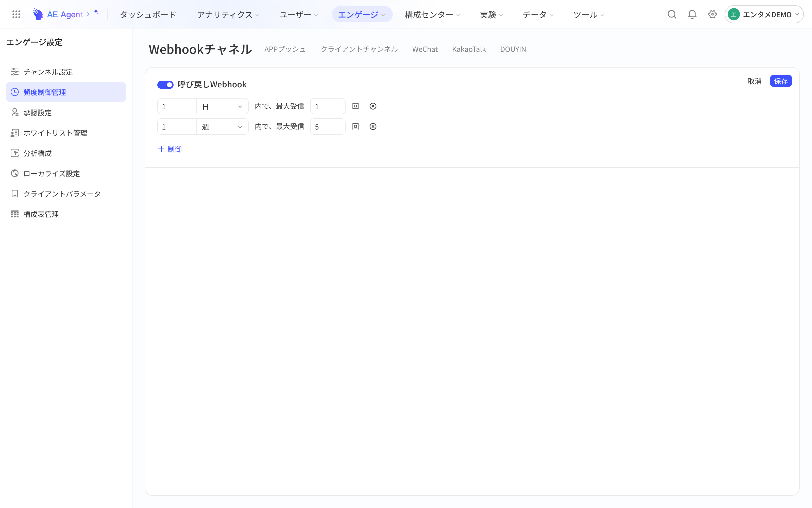Click the 承認設定 user icon
Image resolution: width=812 pixels, height=508 pixels.
point(15,112)
